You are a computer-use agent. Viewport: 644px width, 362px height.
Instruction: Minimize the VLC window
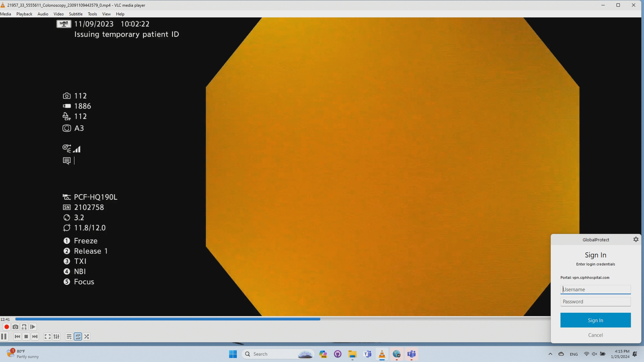(x=603, y=5)
